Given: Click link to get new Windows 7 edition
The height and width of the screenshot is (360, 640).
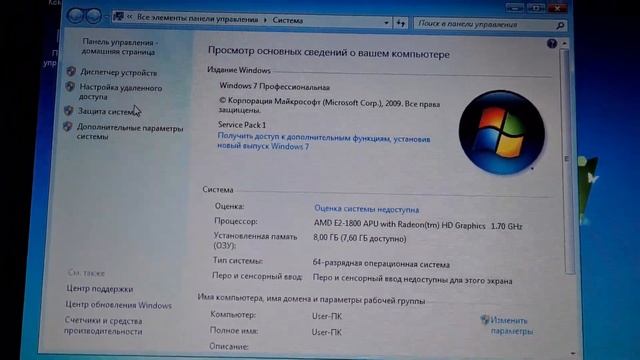Looking at the screenshot, I should pos(323,141).
